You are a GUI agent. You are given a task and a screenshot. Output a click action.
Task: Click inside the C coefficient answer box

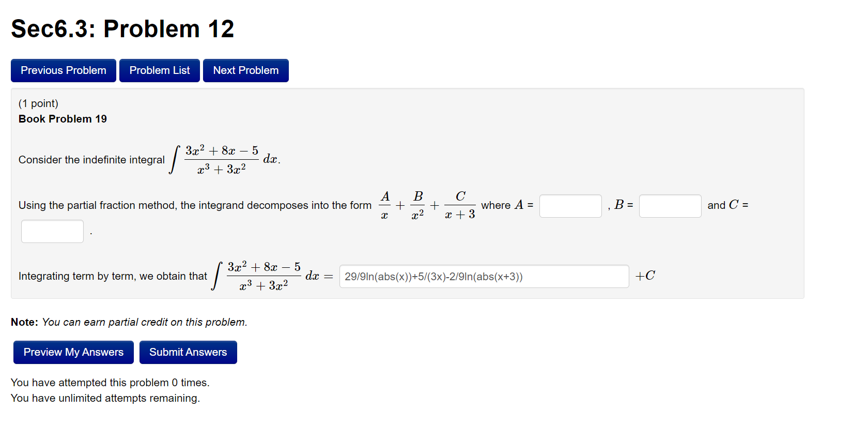[x=52, y=231]
